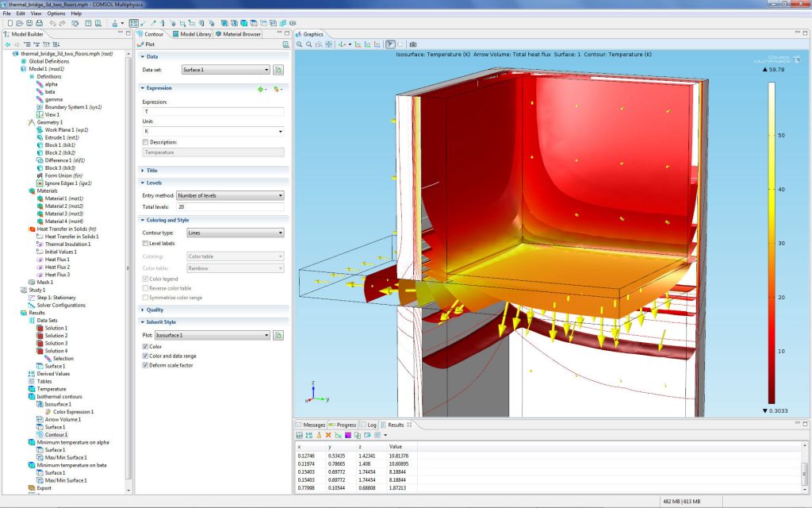Switch to the Material Browser tab
The image size is (812, 508).
coord(242,34)
